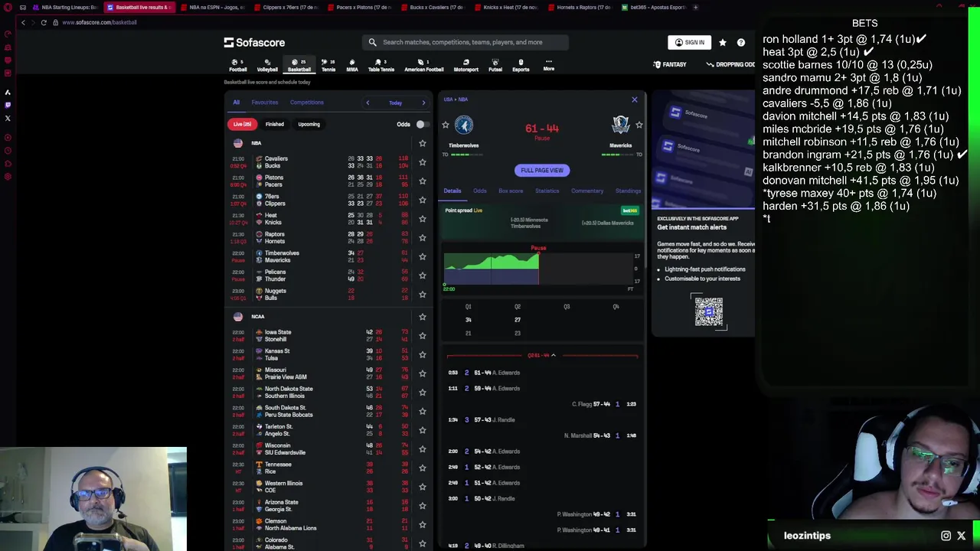Screen dimensions: 980x551
Task: Open the Fantasy link
Action: [669, 64]
